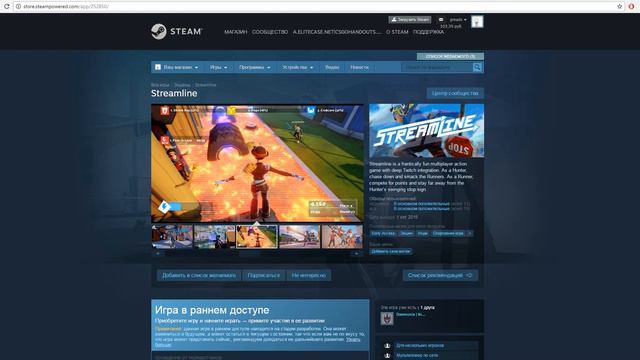This screenshot has height=360, width=640.
Task: Click the thumbnail strip left arrow
Action: [x=158, y=253]
